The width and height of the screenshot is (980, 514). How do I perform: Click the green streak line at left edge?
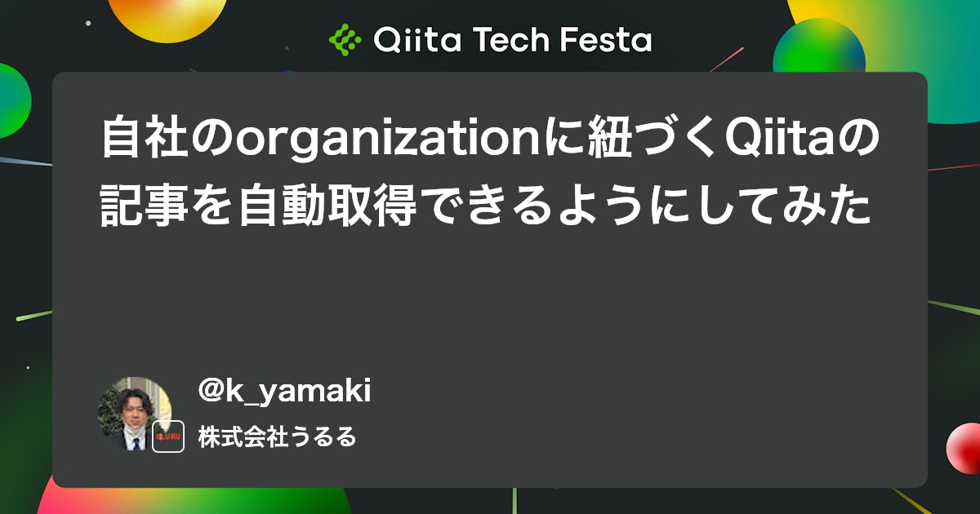coord(33,316)
